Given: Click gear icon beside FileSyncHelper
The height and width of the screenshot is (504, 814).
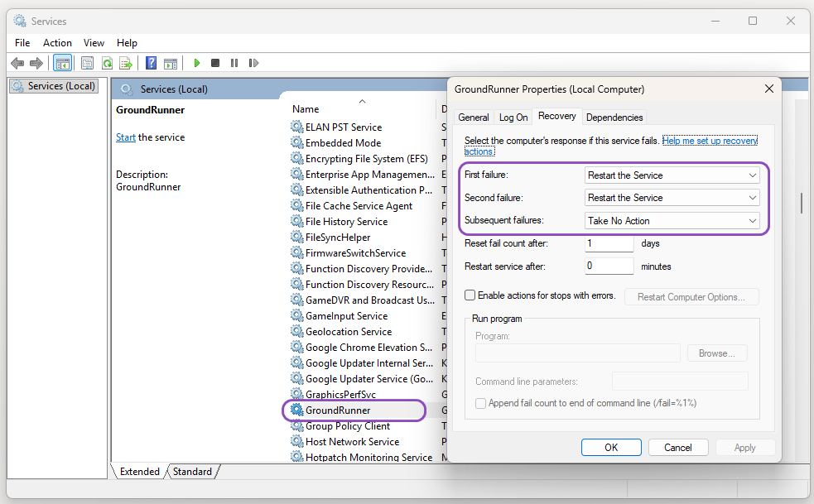Looking at the screenshot, I should tap(297, 237).
